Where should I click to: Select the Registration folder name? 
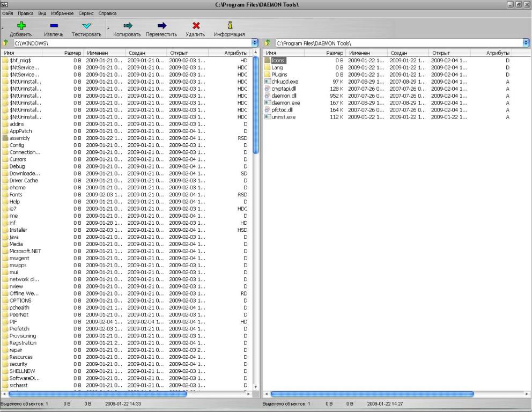(23, 343)
